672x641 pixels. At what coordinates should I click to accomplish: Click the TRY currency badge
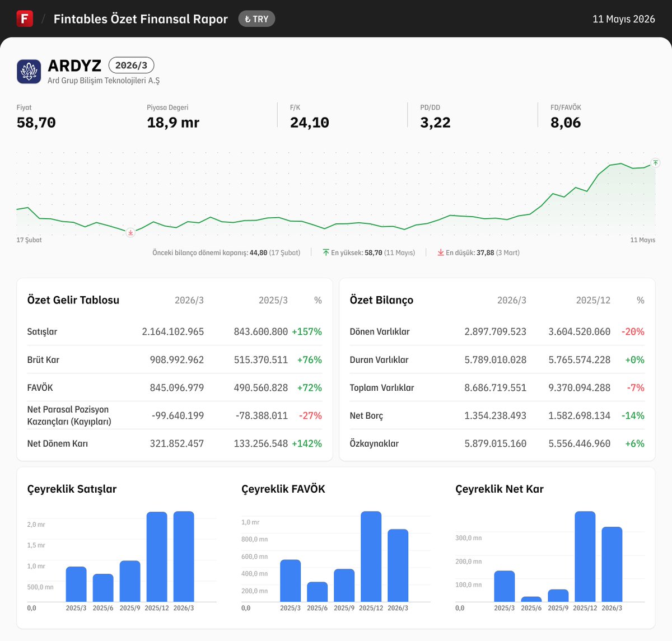click(256, 19)
